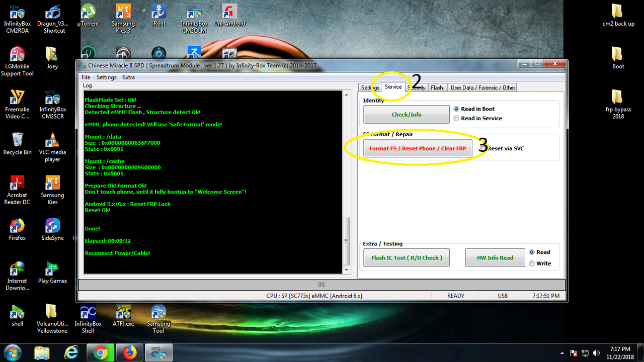Open shell desktop icon
644x362 pixels.
point(17,315)
